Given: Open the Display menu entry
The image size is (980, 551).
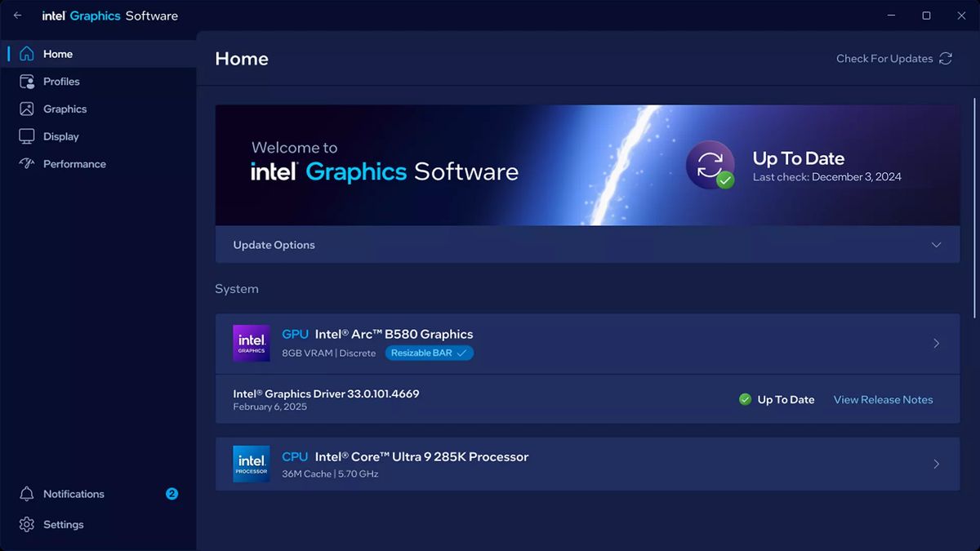Looking at the screenshot, I should (61, 136).
